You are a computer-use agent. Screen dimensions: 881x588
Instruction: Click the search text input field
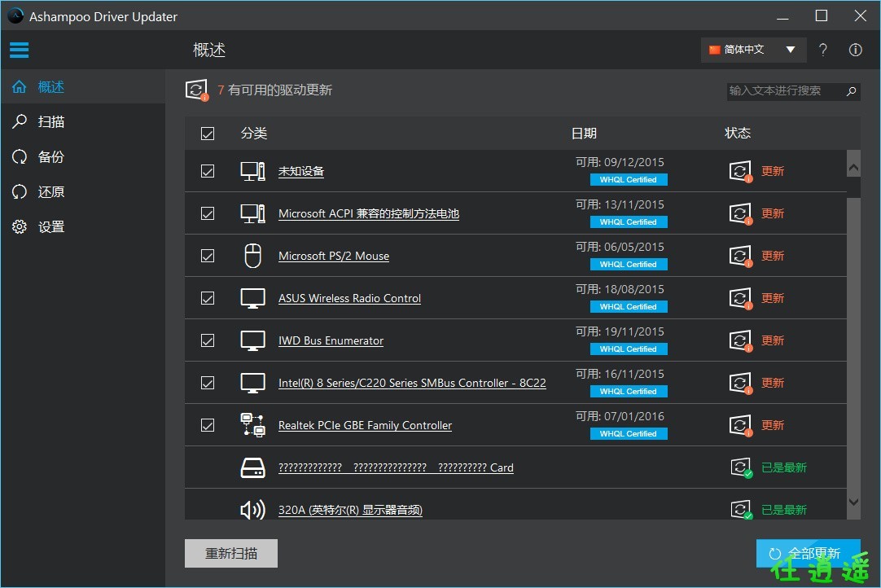[x=786, y=90]
